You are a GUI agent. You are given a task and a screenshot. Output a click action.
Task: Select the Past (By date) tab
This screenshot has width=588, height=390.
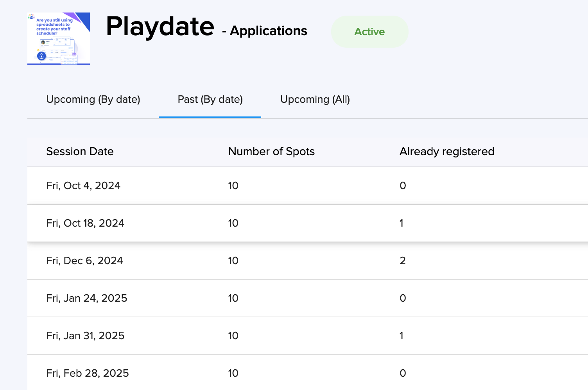(210, 100)
